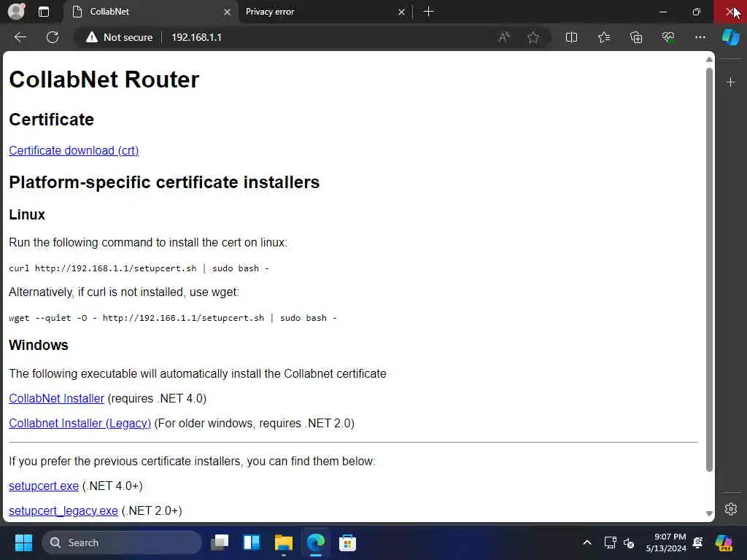
Task: Open the Widgets/Snap panel taskbar icon
Action: (252, 542)
